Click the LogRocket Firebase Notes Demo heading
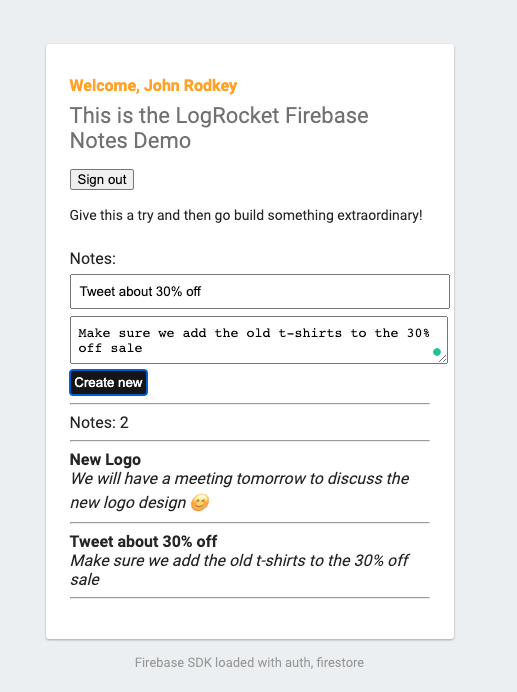The height and width of the screenshot is (692, 517). (219, 128)
